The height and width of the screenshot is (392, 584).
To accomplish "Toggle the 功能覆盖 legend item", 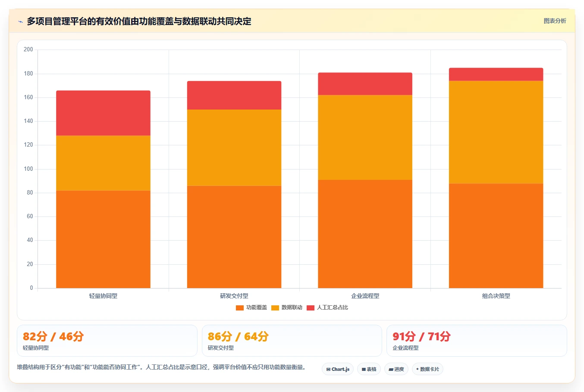I will click(x=251, y=307).
